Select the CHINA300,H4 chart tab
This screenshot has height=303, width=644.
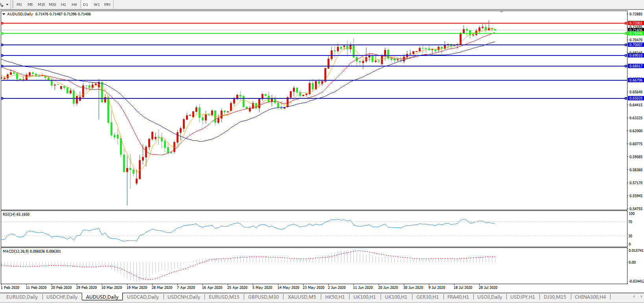590,297
